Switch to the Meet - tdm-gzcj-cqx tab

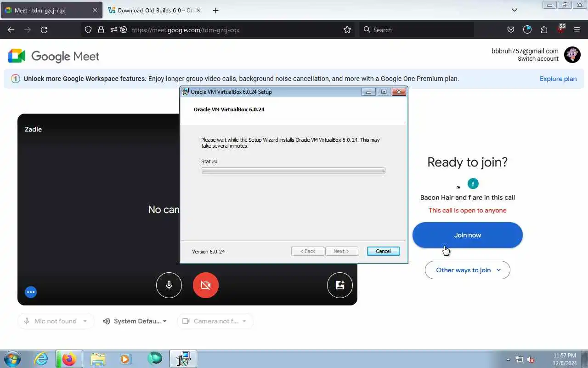(51, 10)
